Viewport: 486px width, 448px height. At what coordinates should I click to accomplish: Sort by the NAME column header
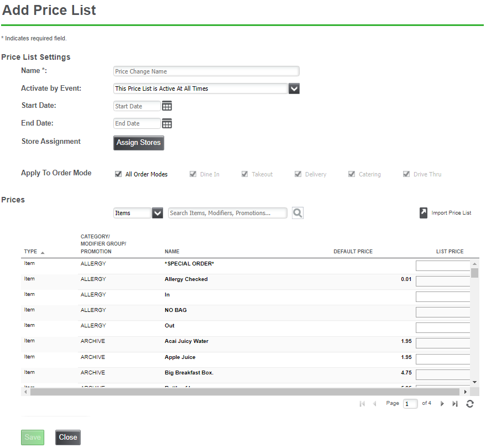[172, 252]
